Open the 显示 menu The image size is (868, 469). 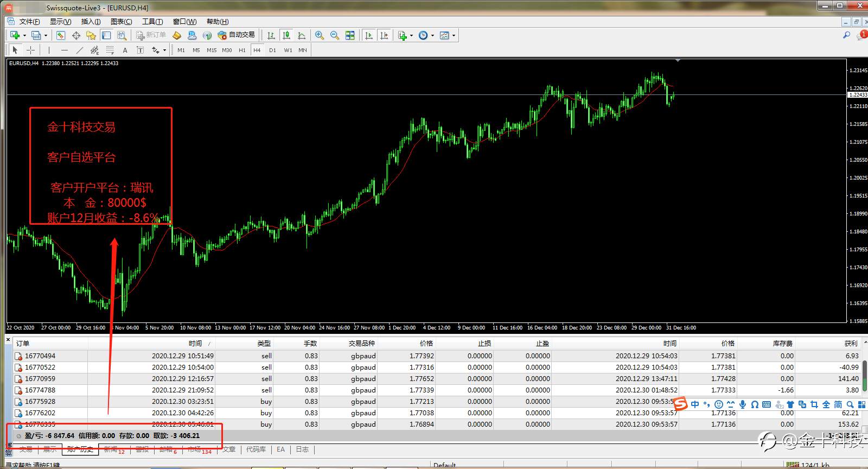(60, 22)
